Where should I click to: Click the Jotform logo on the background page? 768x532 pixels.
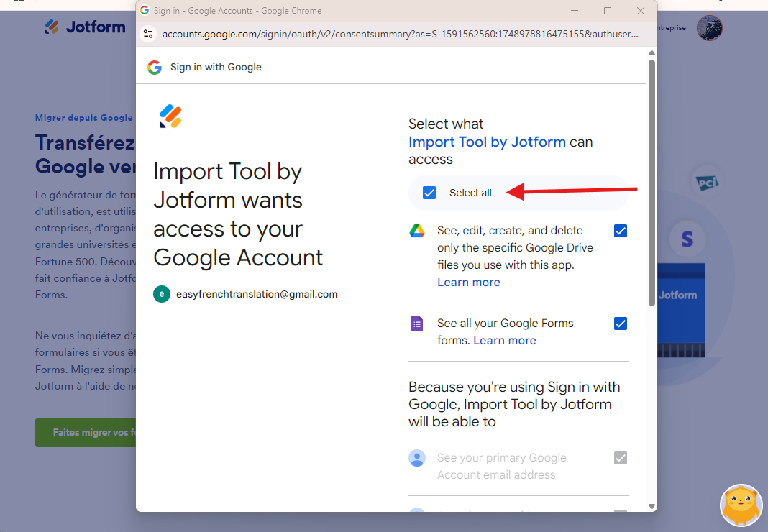(x=86, y=27)
